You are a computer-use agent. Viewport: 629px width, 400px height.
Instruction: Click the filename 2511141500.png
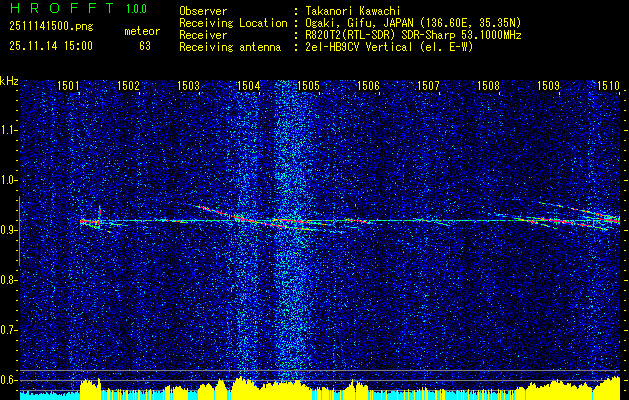click(x=51, y=27)
